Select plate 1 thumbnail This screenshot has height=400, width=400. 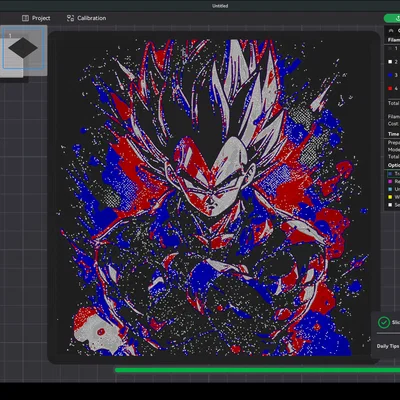click(23, 48)
